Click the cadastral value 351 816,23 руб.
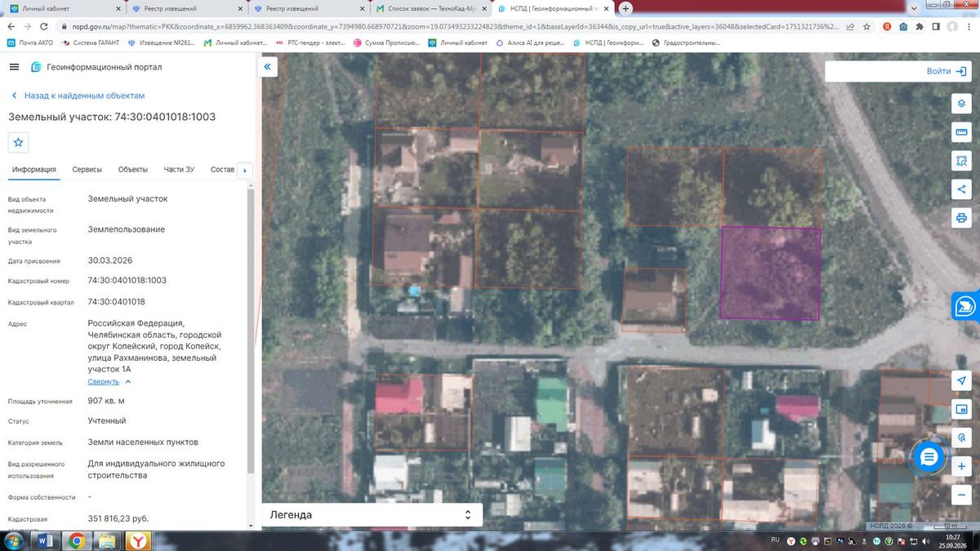 click(x=118, y=518)
